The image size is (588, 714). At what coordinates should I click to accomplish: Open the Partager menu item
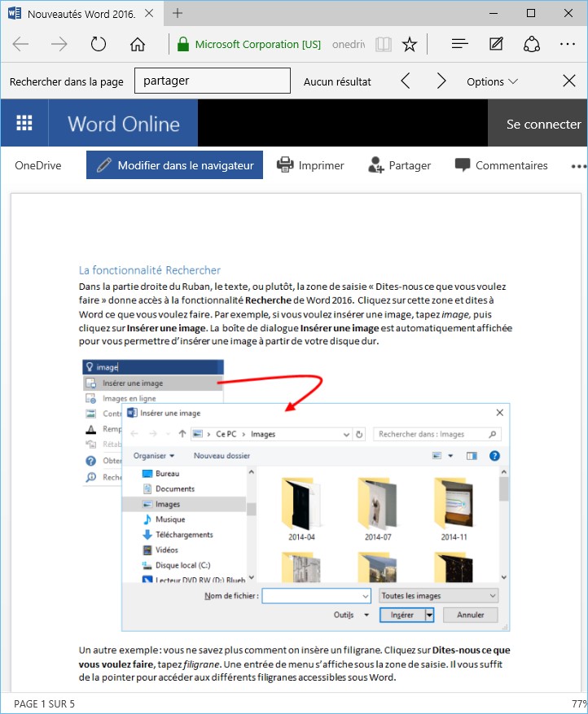[399, 165]
